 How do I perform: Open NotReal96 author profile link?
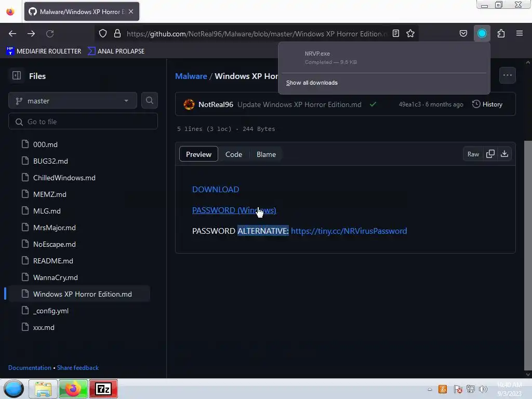click(x=216, y=104)
